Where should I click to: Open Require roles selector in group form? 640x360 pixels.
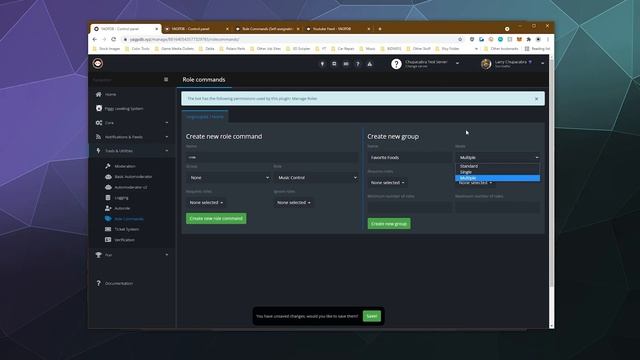(x=387, y=182)
